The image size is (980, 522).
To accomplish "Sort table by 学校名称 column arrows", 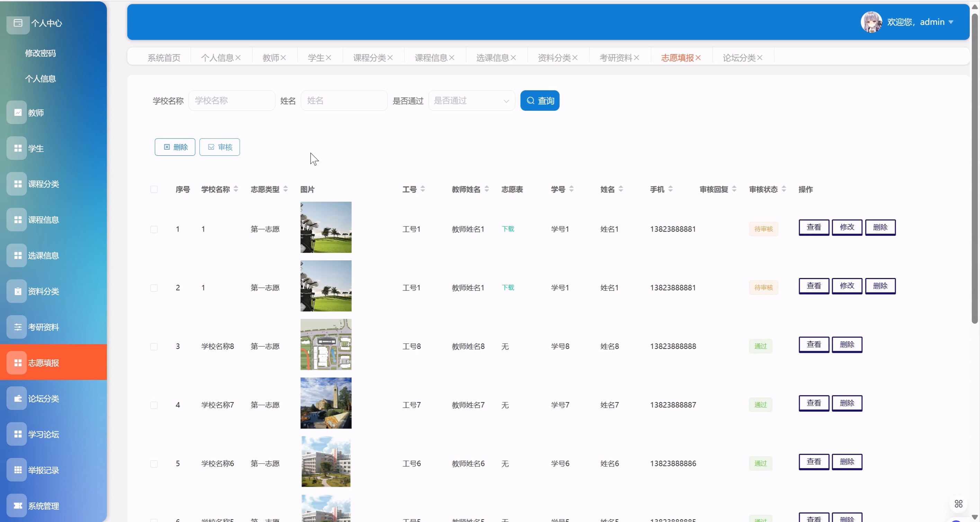I will 236,189.
